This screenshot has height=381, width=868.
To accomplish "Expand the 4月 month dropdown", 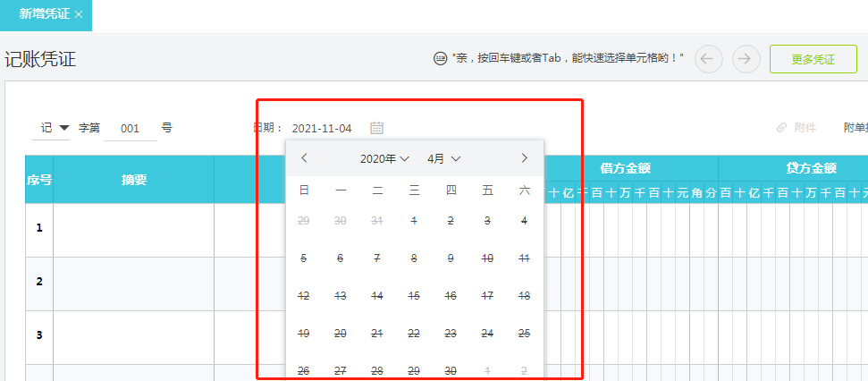I will tap(443, 158).
